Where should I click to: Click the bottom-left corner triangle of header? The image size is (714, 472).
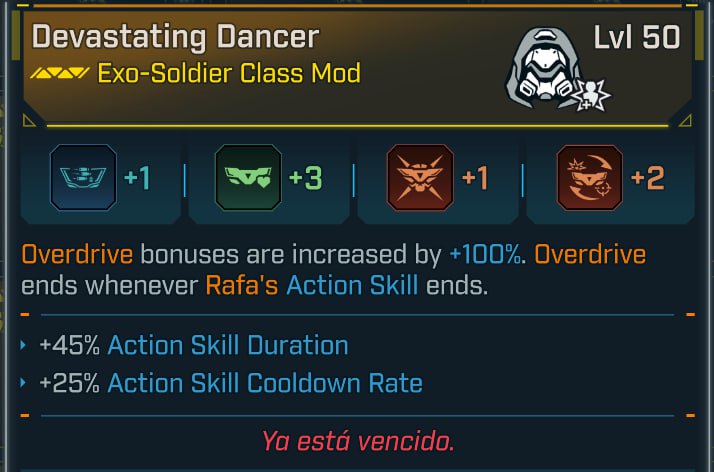coord(29,121)
